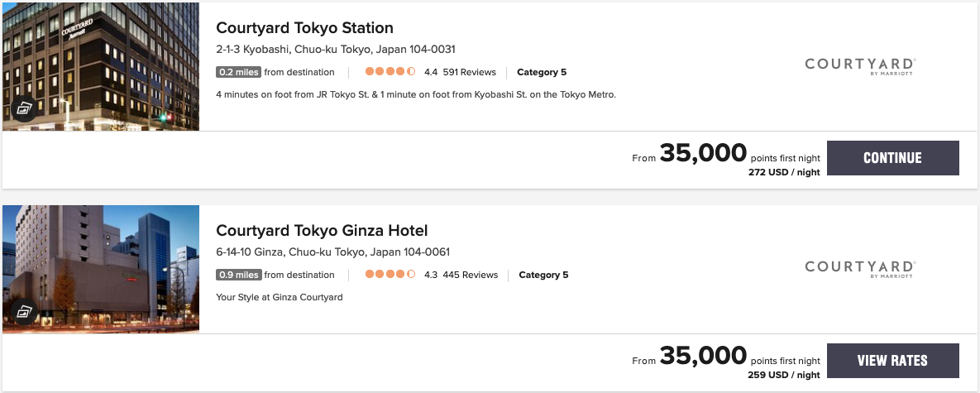Image resolution: width=980 pixels, height=393 pixels.
Task: Click the 6-14-10 Ginza address text
Action: 332,252
